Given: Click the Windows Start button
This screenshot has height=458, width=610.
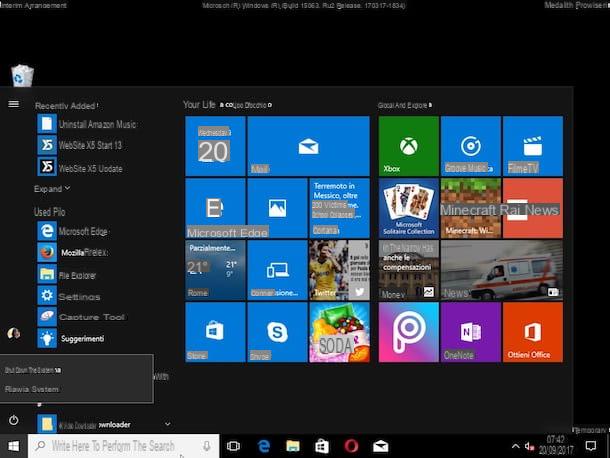Looking at the screenshot, I should click(x=14, y=446).
